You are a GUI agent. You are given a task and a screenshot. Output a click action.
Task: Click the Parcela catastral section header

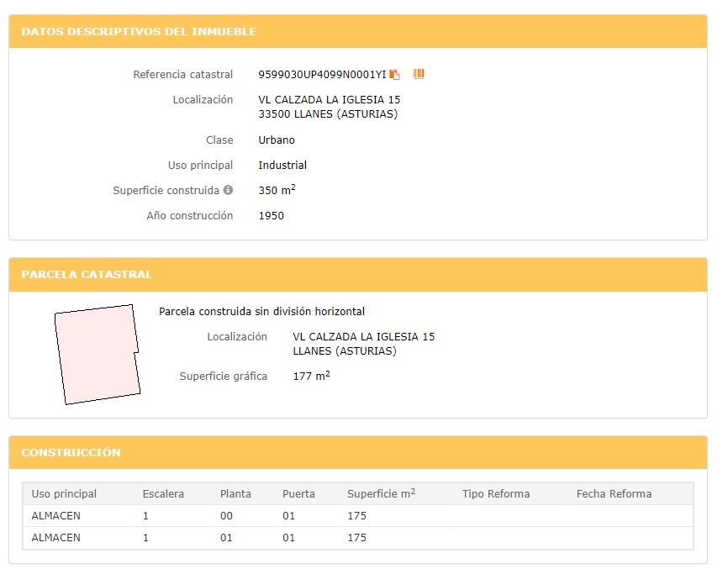pyautogui.click(x=358, y=275)
